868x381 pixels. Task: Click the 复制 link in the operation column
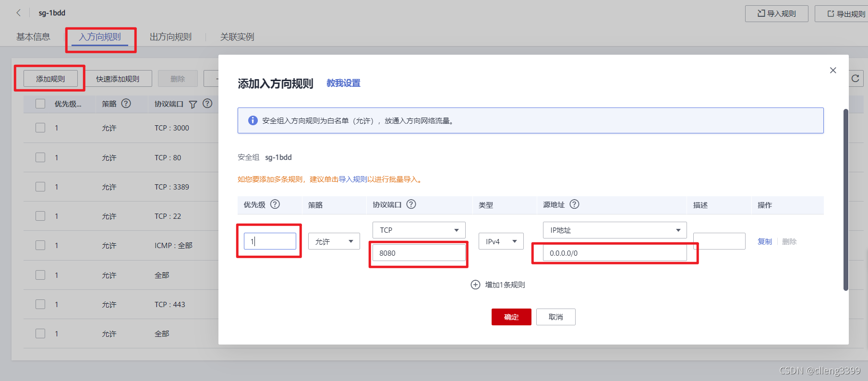click(x=765, y=241)
